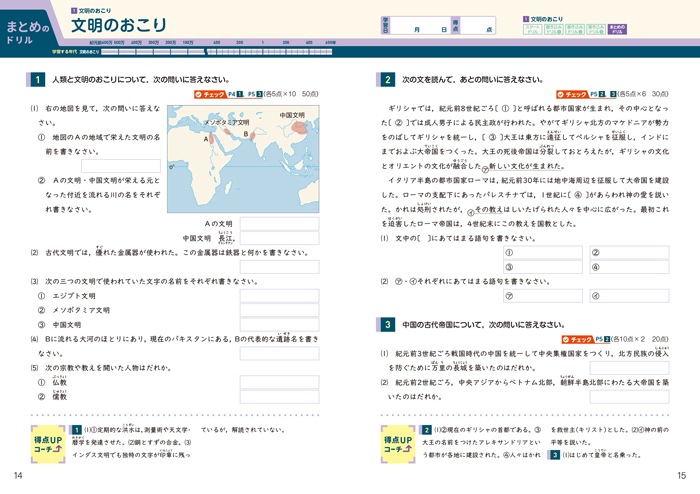This screenshot has height=494, width=700.
Task: Click the チェック badge in section 1
Action: pos(210,94)
